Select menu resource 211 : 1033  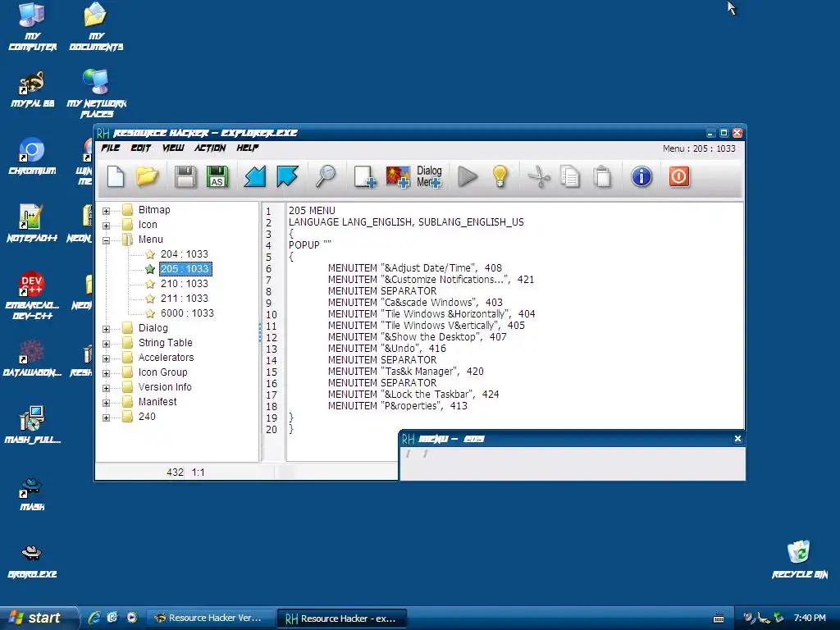tap(185, 299)
